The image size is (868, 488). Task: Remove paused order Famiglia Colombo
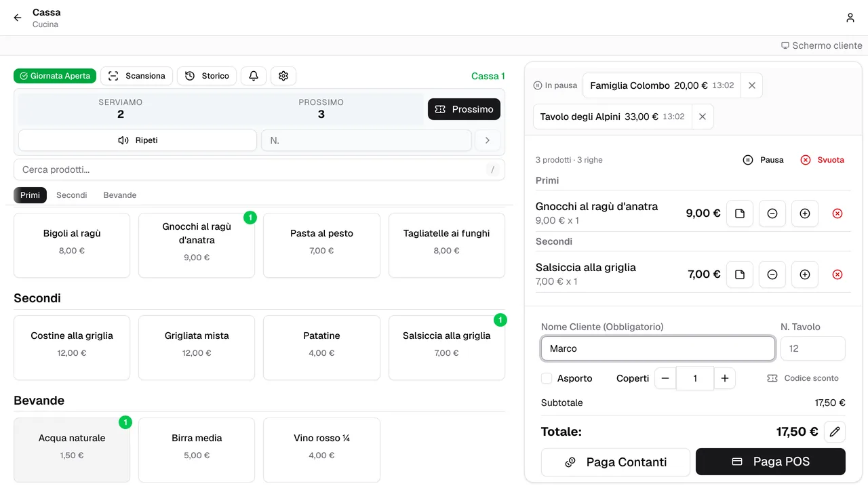tap(751, 85)
